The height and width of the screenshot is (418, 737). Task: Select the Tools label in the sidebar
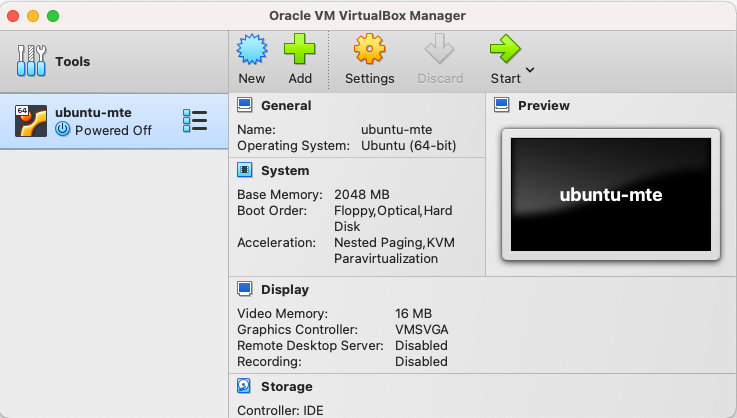point(72,62)
